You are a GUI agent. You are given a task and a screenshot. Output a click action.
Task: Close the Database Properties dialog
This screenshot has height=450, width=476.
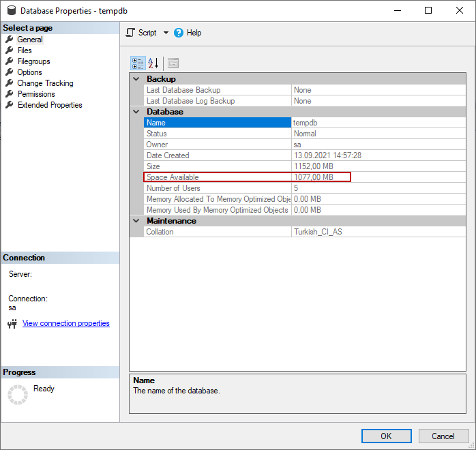(x=460, y=10)
